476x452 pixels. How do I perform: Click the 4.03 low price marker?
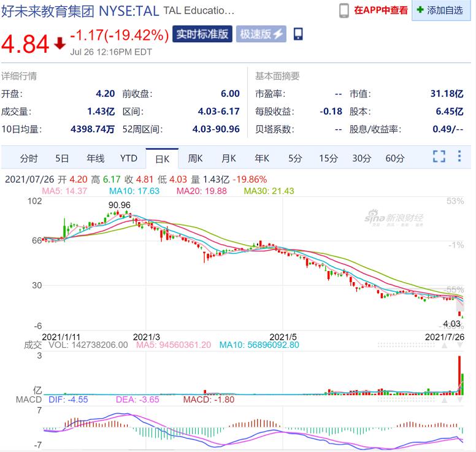[451, 324]
